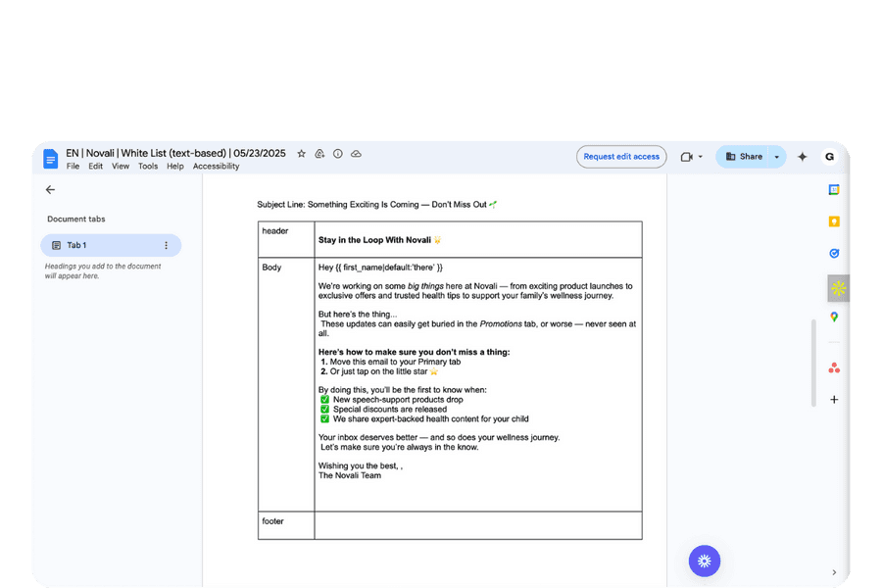
Task: Open the yellow starburst add-on icon
Action: (838, 289)
